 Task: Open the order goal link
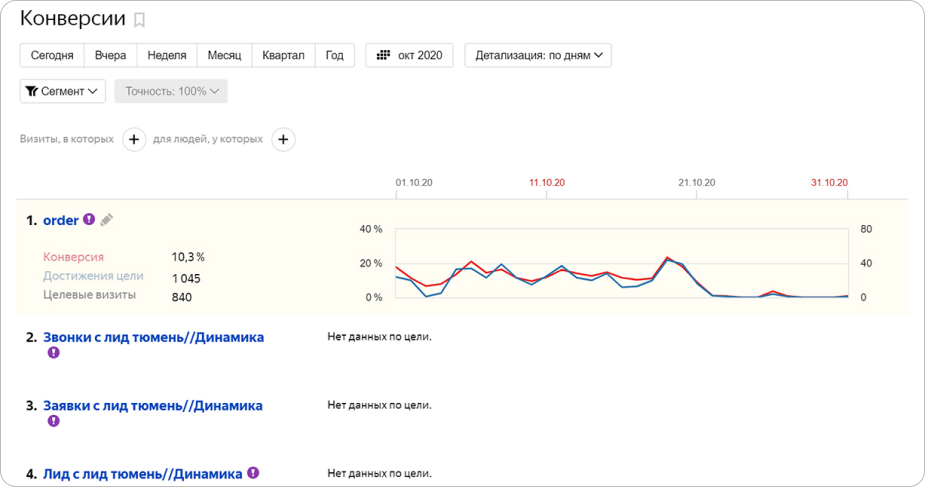pos(61,220)
